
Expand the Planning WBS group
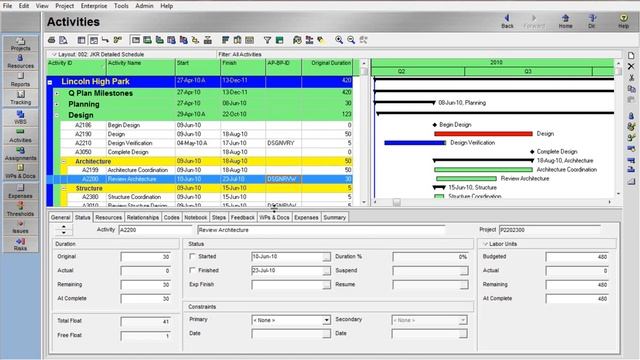click(57, 104)
